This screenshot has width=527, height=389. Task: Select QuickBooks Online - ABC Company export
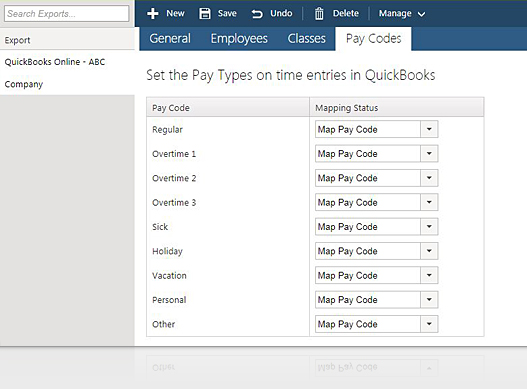(x=67, y=73)
